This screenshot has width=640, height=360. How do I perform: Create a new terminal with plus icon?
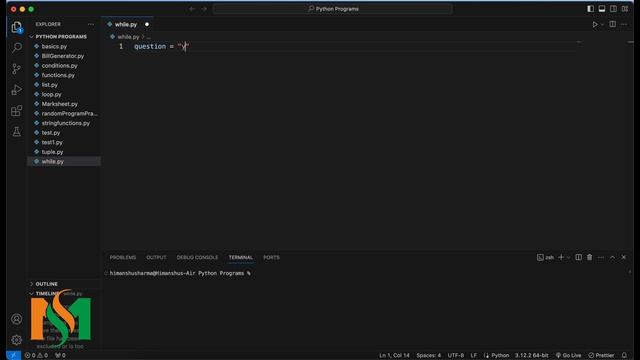coord(561,257)
